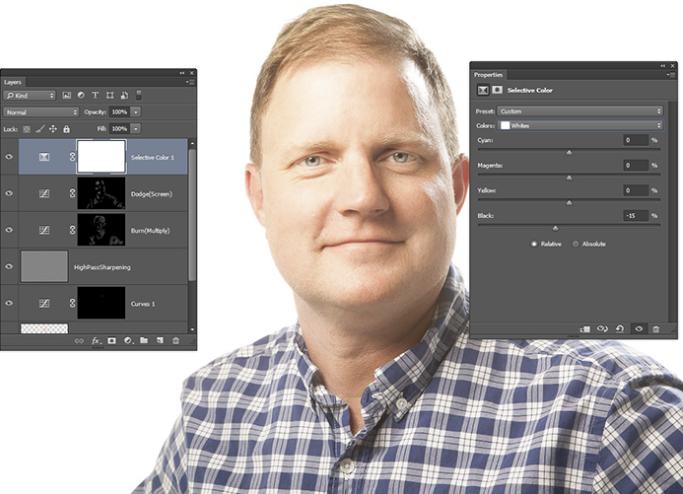Select the Absolute radio button
683x494 pixels.
[x=575, y=244]
